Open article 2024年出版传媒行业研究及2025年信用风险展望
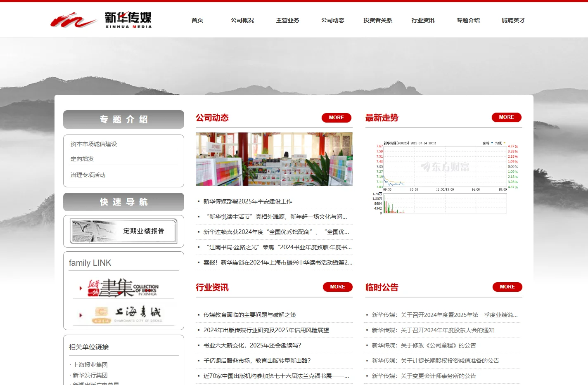Image resolution: width=588 pixels, height=385 pixels. pyautogui.click(x=266, y=330)
